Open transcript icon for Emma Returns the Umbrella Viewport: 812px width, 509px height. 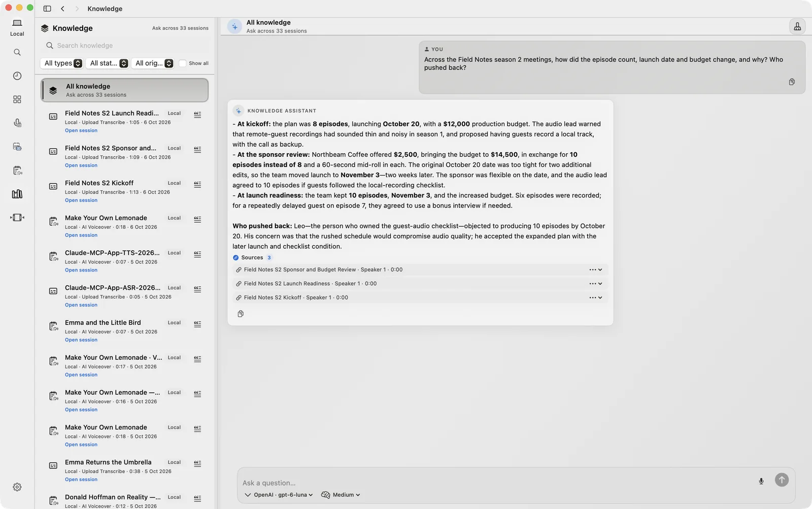coord(197,464)
